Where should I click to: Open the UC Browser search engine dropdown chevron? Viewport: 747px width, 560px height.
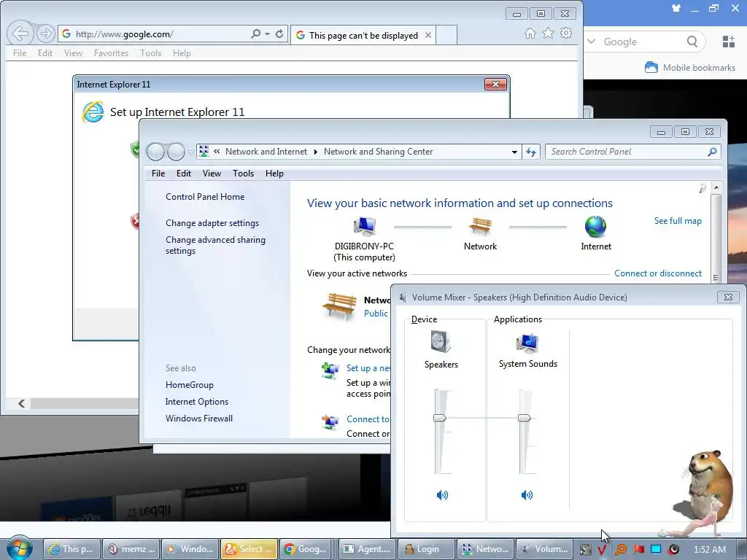pos(591,42)
